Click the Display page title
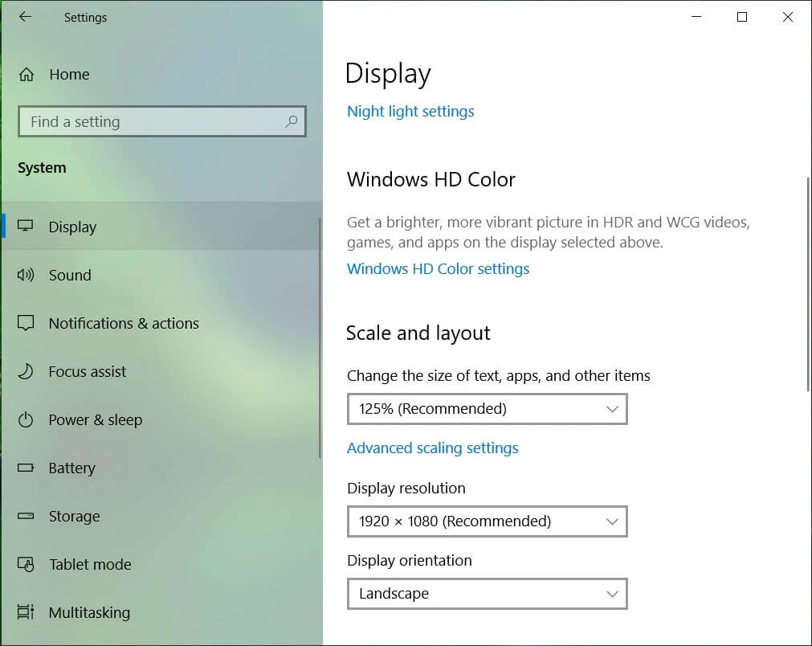The width and height of the screenshot is (812, 646). (388, 74)
